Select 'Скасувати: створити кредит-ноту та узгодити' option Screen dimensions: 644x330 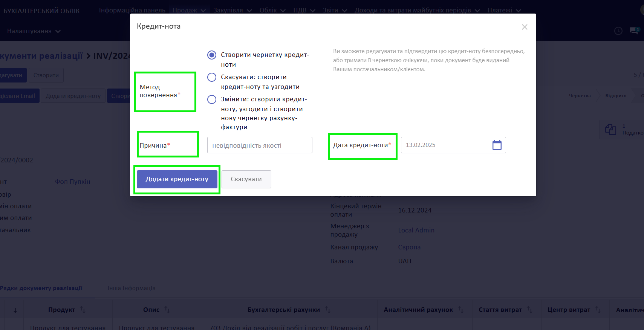pyautogui.click(x=212, y=77)
